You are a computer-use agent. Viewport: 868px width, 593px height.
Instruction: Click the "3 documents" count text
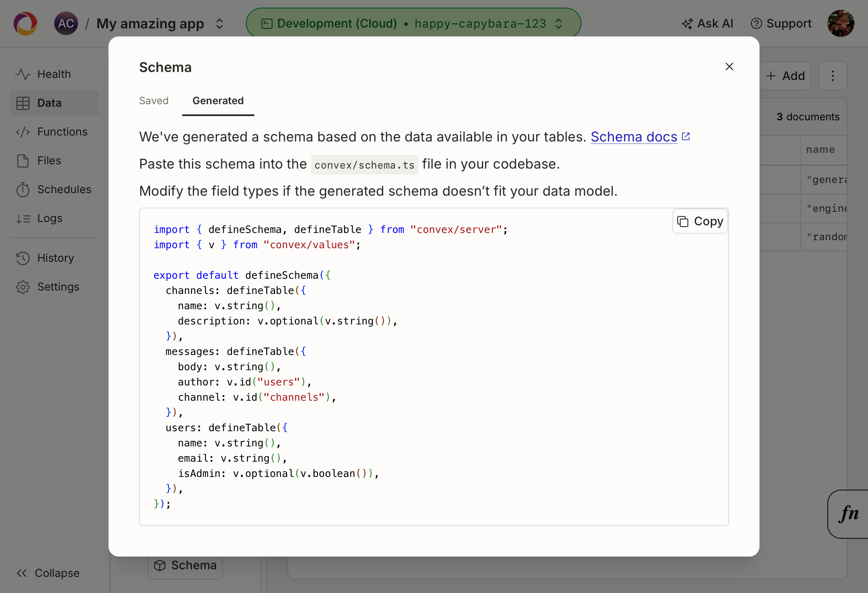coord(808,117)
